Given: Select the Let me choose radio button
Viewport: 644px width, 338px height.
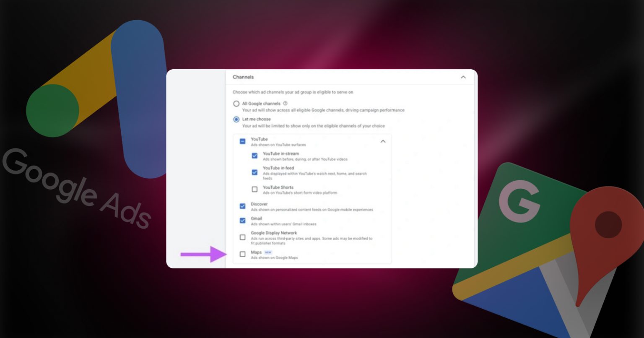Looking at the screenshot, I should [x=236, y=120].
